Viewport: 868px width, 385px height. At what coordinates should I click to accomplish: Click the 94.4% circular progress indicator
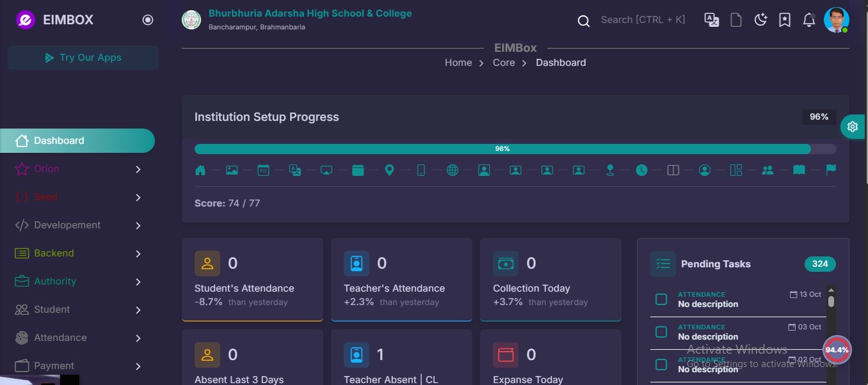click(837, 350)
